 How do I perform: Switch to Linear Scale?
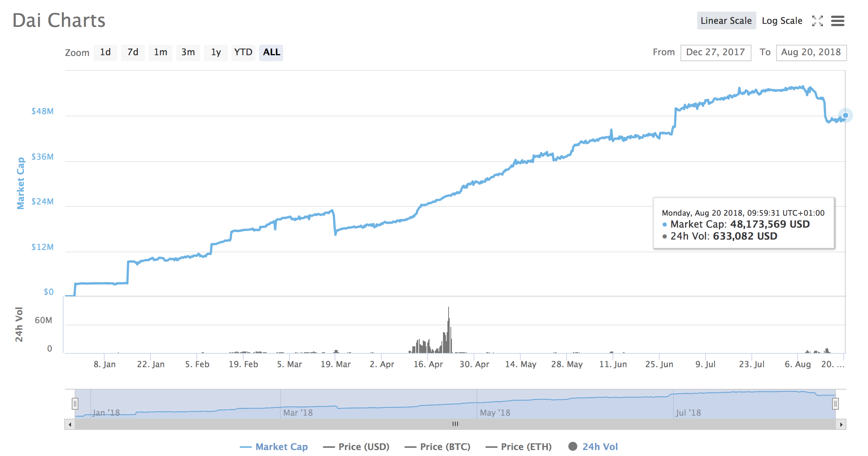pos(726,21)
